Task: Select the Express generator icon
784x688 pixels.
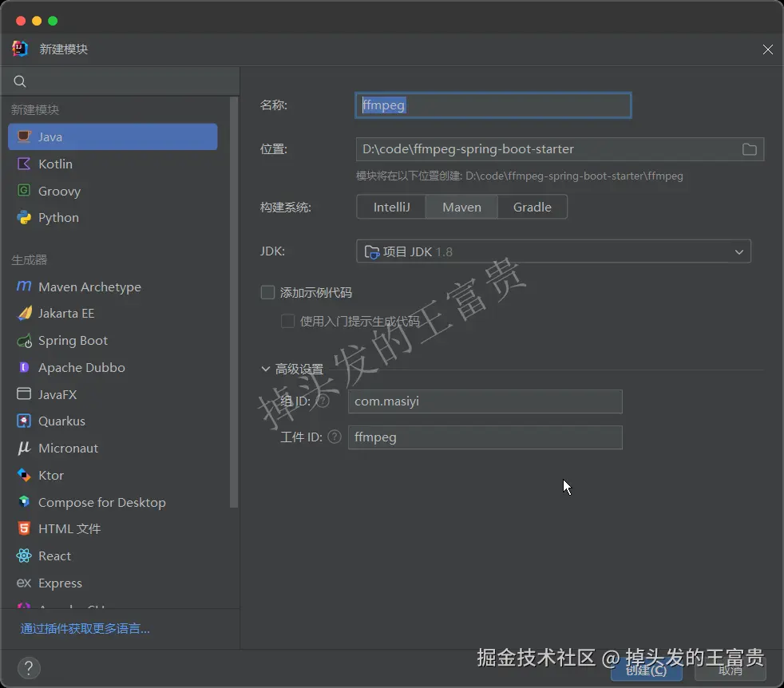Action: 23,583
